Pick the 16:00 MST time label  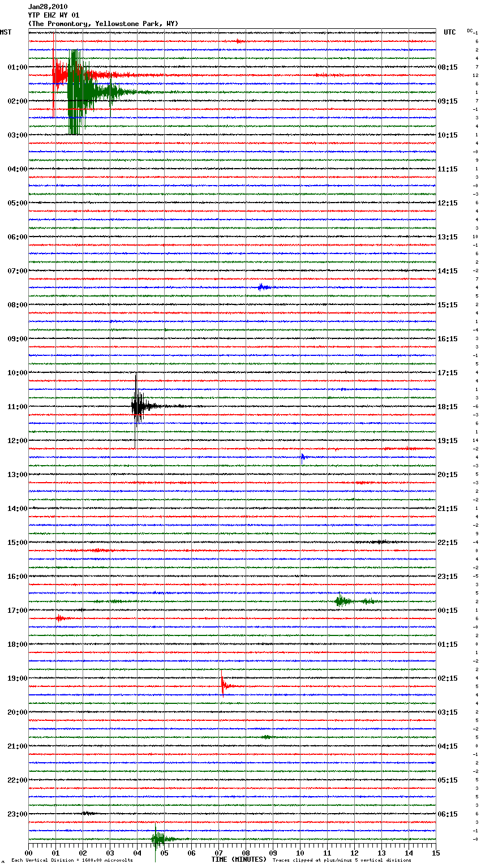pos(17,577)
